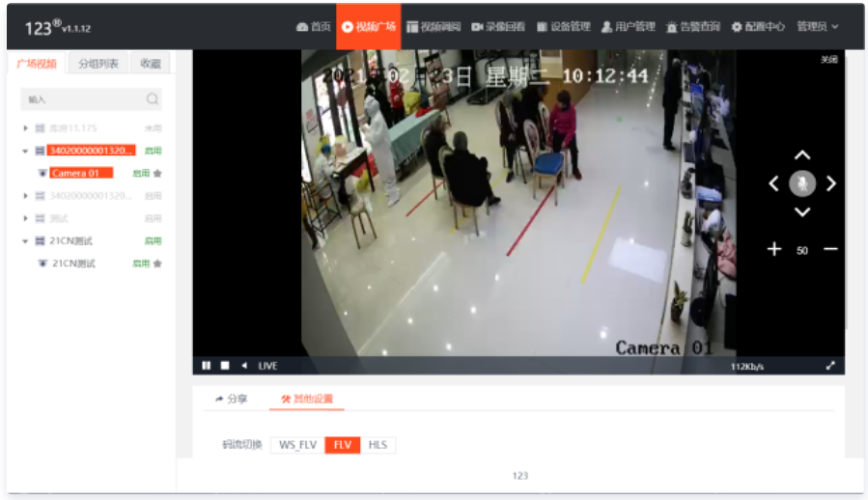Switch to 收藏 favorites tab

(x=150, y=64)
